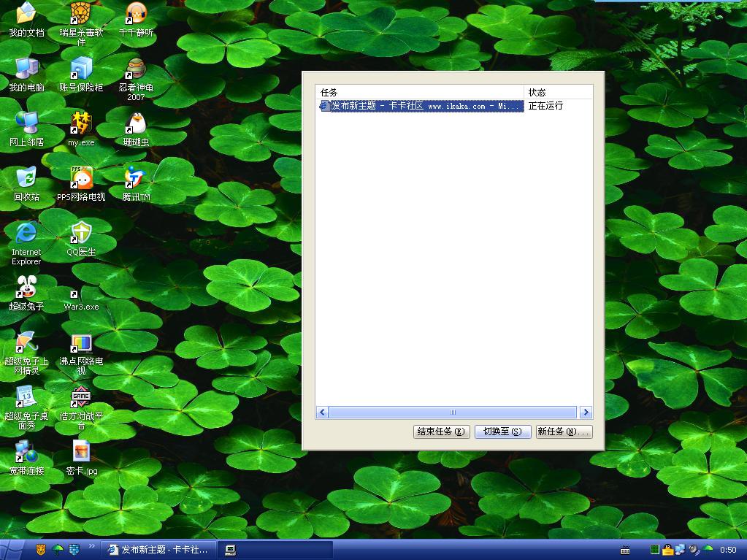Switch to 发布新主题 taskbar window button
747x560 pixels.
coord(158,550)
